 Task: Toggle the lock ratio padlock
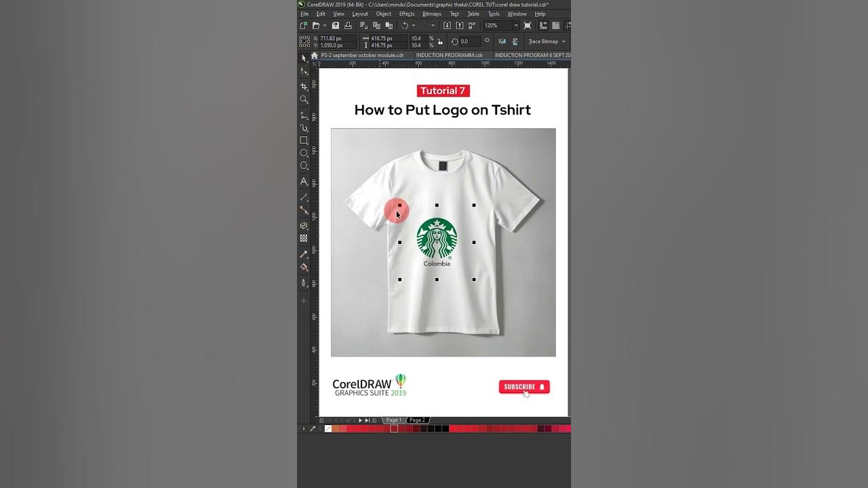440,41
